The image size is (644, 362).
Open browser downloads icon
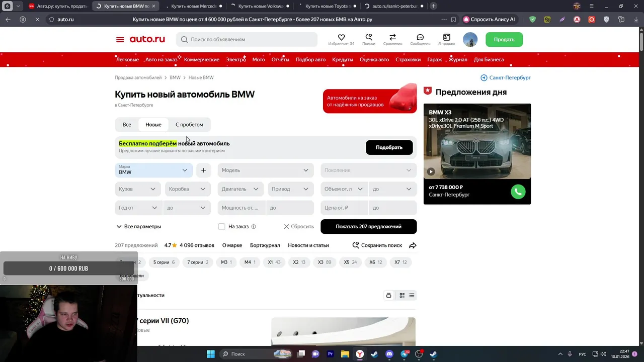click(635, 20)
